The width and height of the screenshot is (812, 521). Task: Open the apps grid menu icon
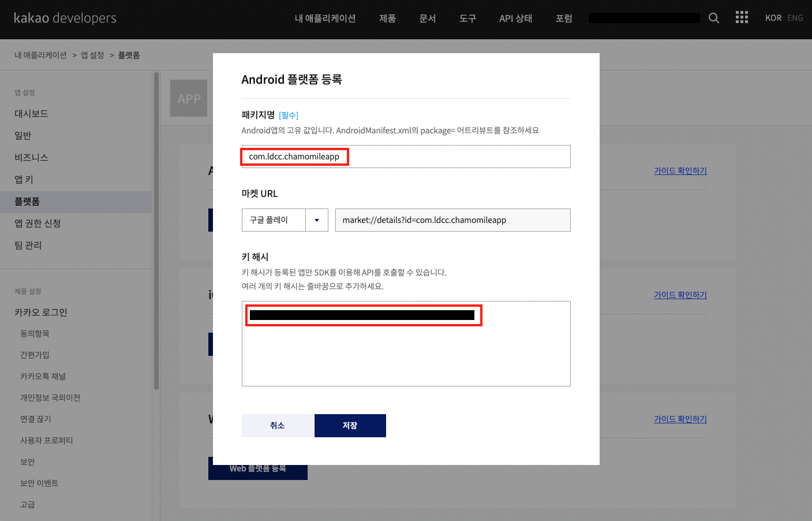click(x=742, y=18)
